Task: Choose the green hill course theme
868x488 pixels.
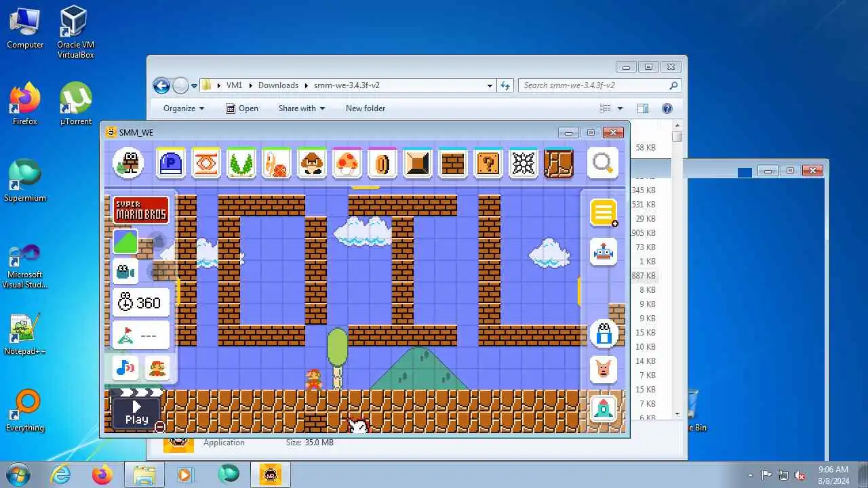Action: 125,242
